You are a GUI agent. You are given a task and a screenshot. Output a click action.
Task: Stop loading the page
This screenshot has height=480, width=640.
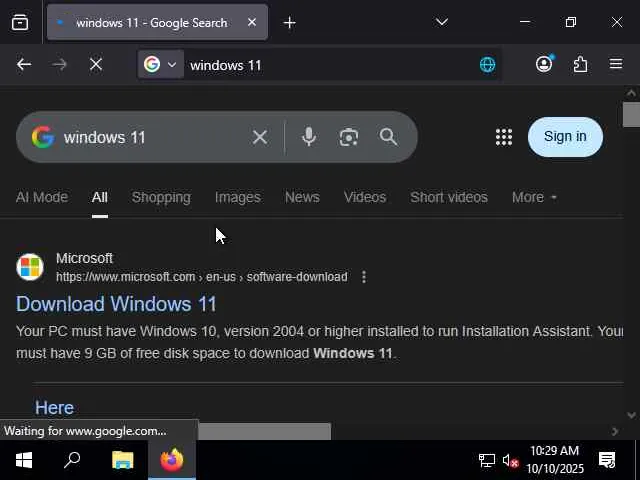coord(96,64)
